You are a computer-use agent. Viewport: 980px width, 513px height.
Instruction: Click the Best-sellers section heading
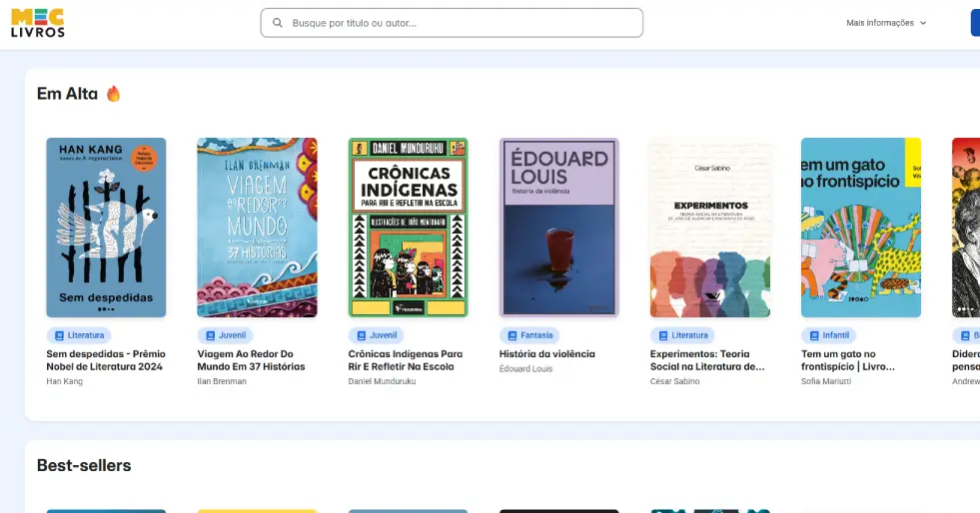coord(84,465)
